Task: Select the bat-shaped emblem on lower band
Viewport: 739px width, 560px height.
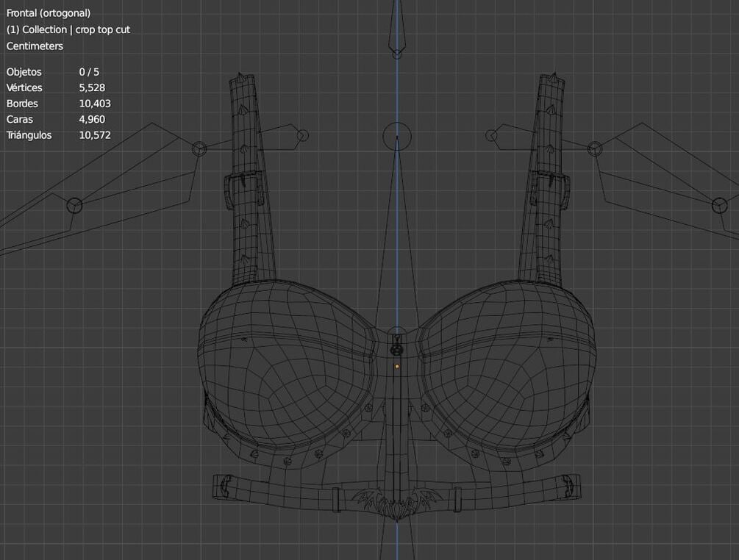Action: [x=397, y=504]
